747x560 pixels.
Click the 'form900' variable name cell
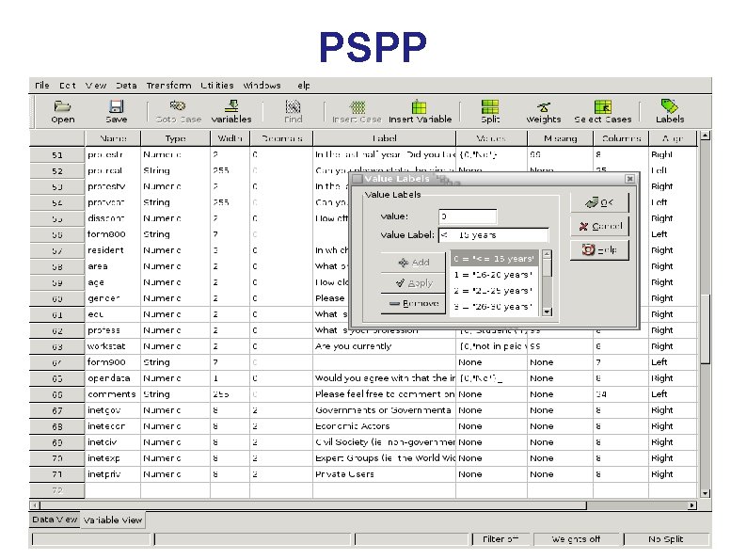[113, 362]
